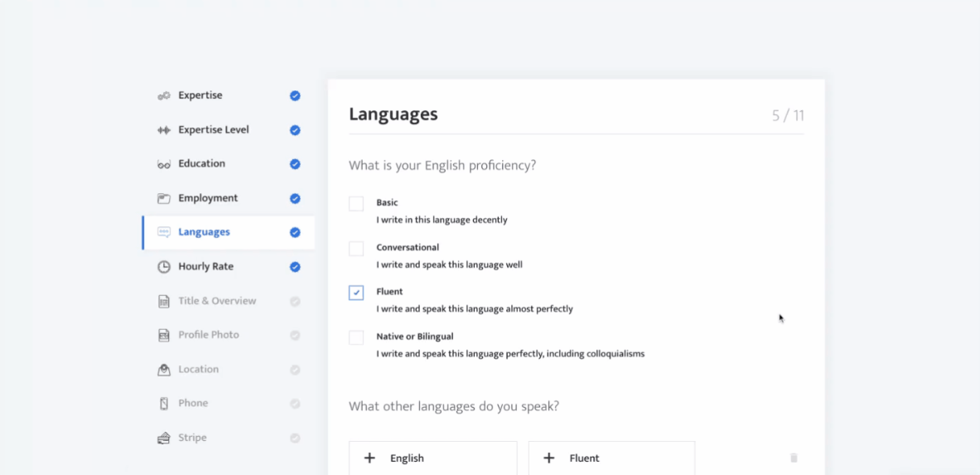Click the Hourly Rate clock icon

click(x=164, y=267)
